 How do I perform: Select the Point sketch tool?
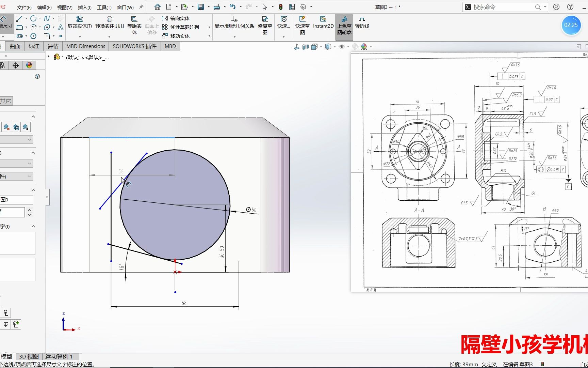(x=61, y=36)
